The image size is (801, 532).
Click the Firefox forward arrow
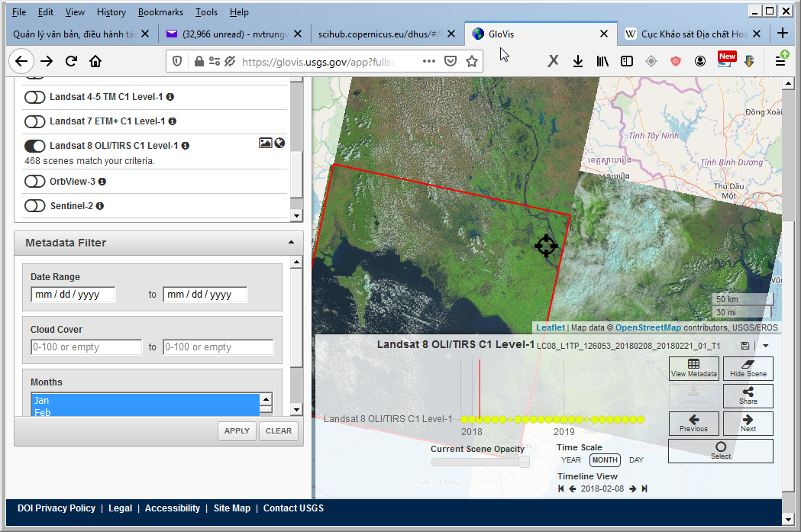pos(47,61)
